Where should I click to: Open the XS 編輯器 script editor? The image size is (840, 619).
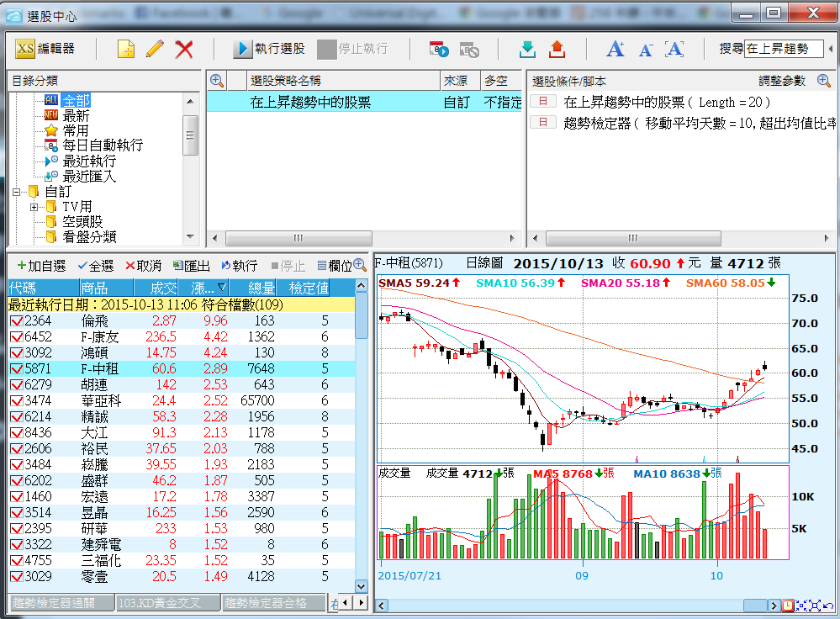45,49
